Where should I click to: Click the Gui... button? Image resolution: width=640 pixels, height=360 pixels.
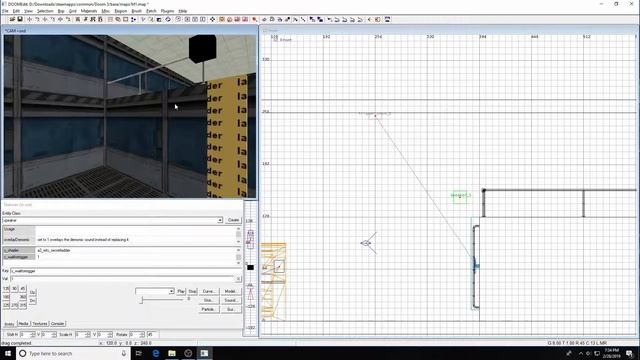231,309
